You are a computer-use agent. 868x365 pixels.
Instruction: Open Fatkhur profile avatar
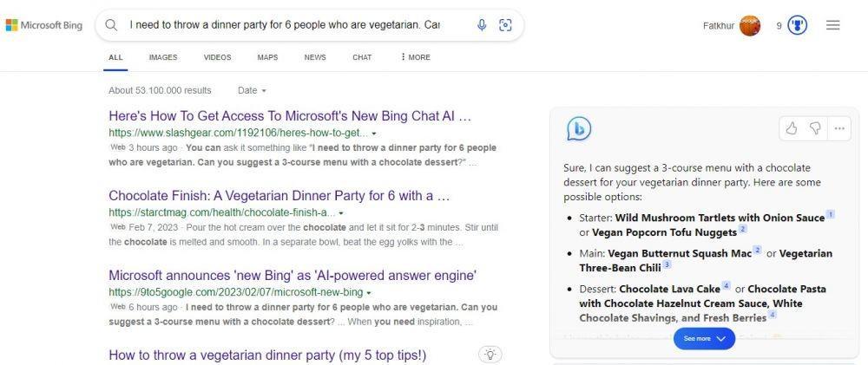point(750,25)
